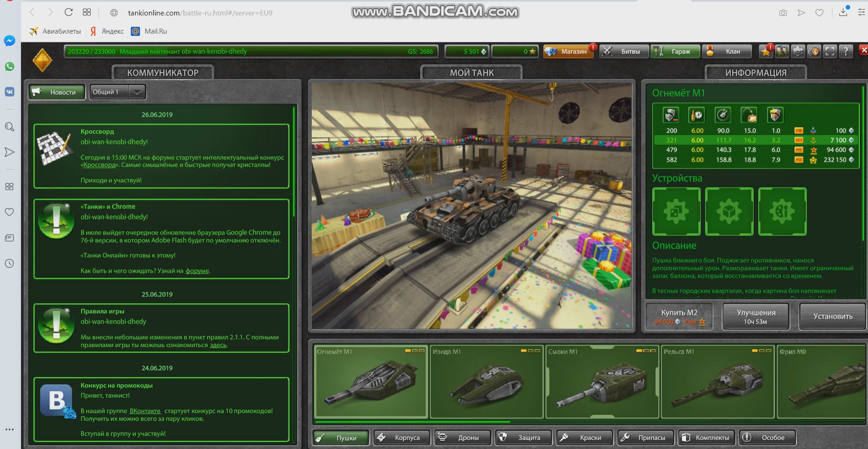Follow the форуме link about Chrome
The height and width of the screenshot is (449, 868).
197,270
